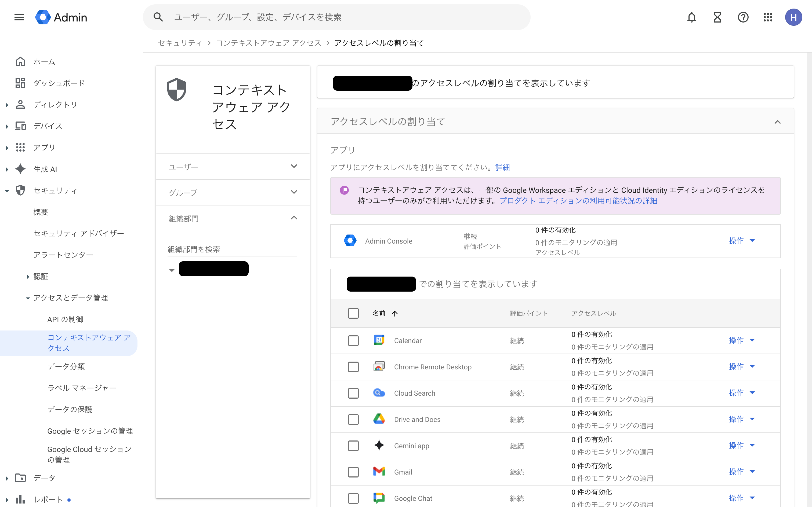Image resolution: width=812 pixels, height=507 pixels.
Task: Check the select-all checkbox above the app list
Action: coord(353,313)
